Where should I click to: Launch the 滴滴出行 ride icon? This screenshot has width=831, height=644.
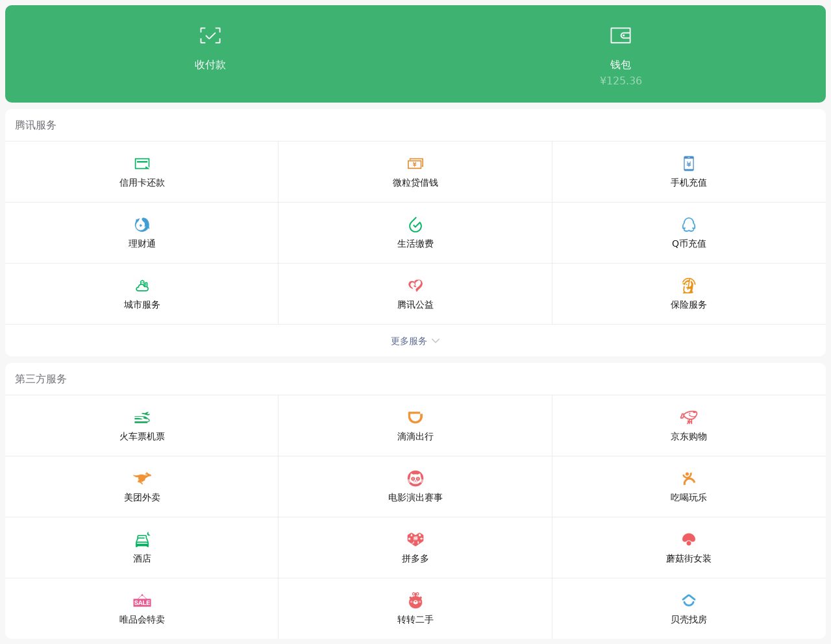pyautogui.click(x=415, y=417)
